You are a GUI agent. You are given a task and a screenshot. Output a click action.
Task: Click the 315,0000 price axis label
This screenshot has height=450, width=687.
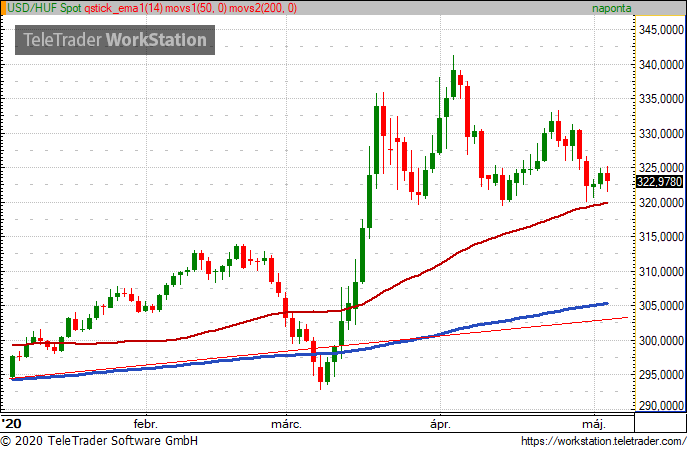click(x=661, y=237)
